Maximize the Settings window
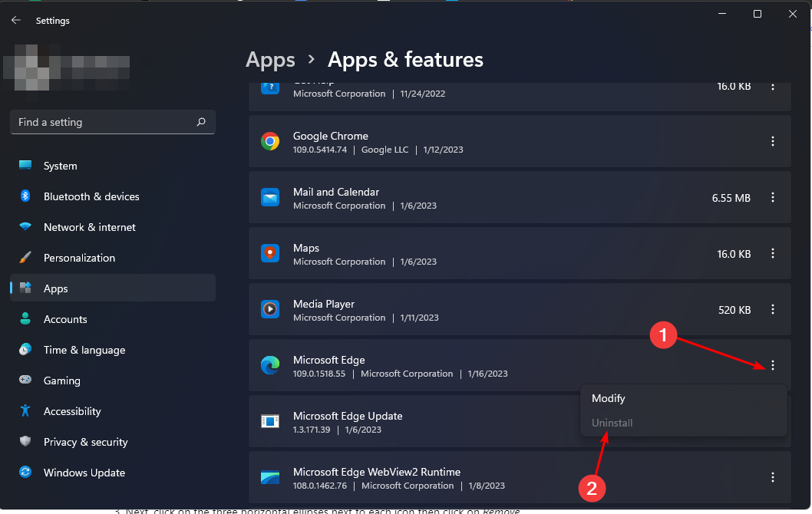This screenshot has width=812, height=514. pos(757,14)
